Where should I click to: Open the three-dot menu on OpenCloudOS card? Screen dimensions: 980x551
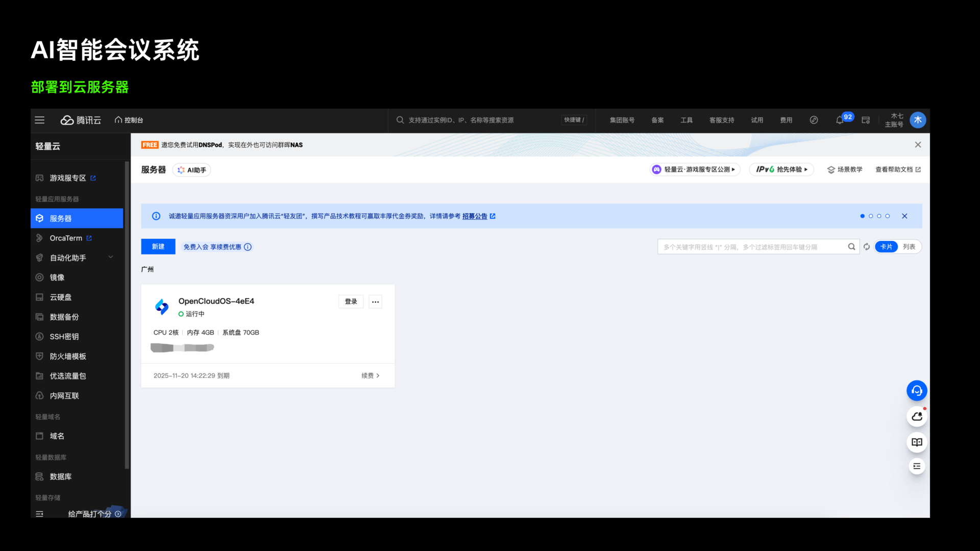375,302
